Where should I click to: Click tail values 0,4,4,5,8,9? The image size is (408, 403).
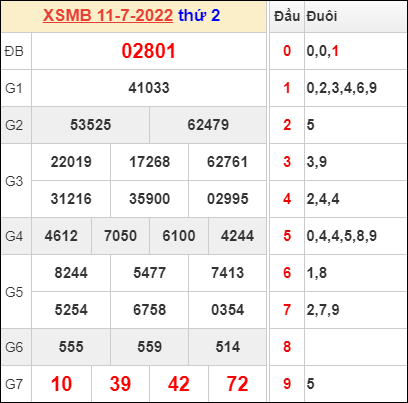click(342, 236)
